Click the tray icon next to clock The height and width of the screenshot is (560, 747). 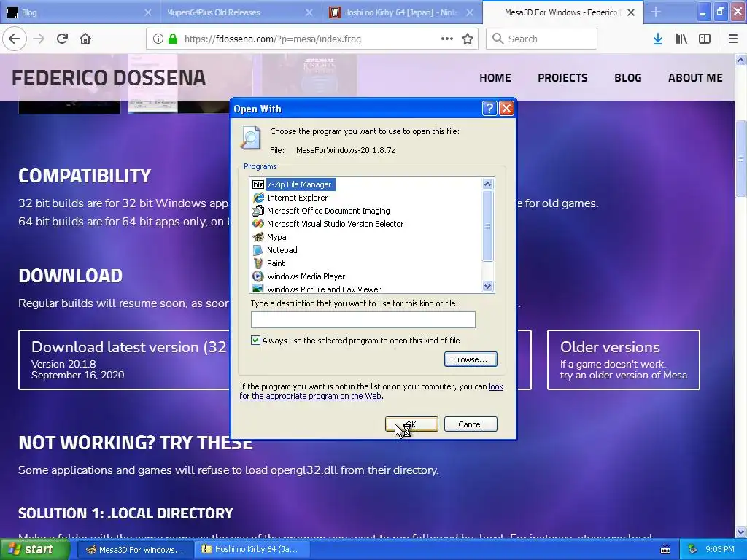pos(693,549)
